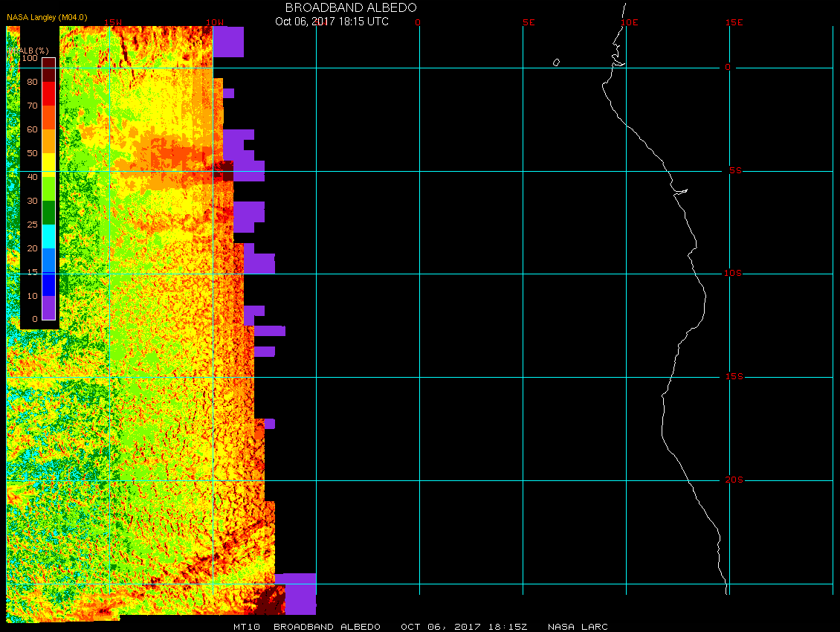Image resolution: width=840 pixels, height=632 pixels.
Task: Select the dark green 25–30% legend swatch
Action: (x=48, y=213)
